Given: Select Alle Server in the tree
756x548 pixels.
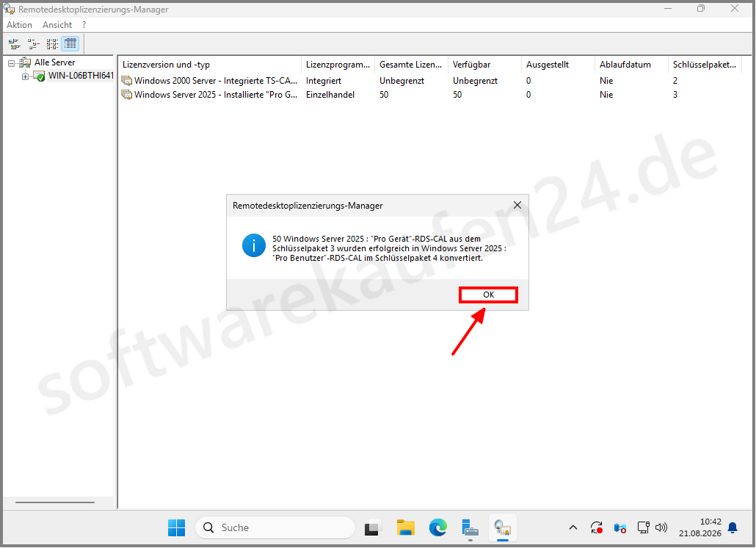Looking at the screenshot, I should 54,62.
